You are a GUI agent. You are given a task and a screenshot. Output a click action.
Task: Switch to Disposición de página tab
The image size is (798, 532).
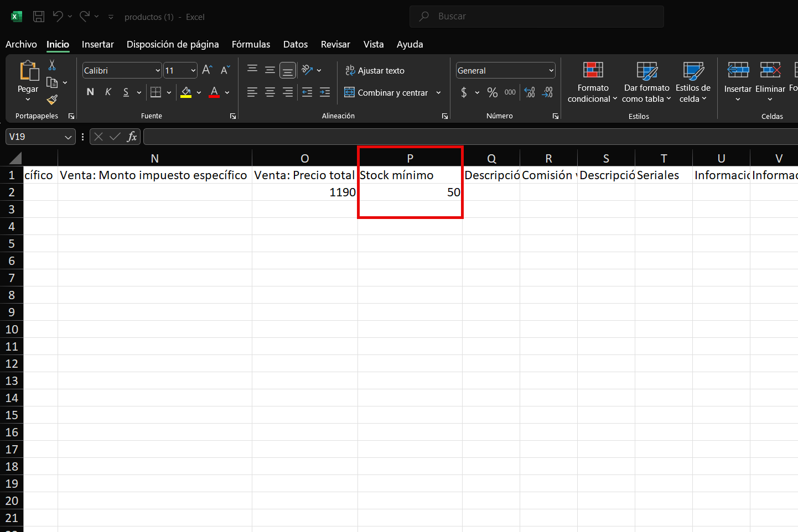tap(173, 44)
